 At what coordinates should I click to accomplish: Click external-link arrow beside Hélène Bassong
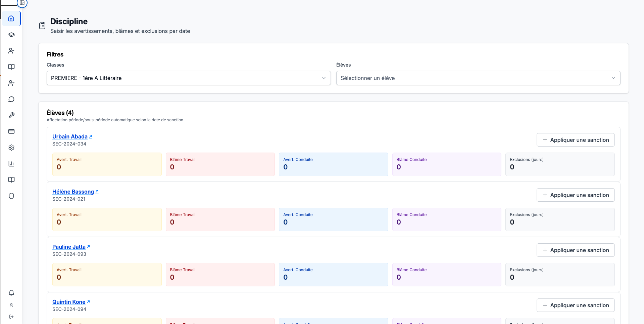coord(97,192)
